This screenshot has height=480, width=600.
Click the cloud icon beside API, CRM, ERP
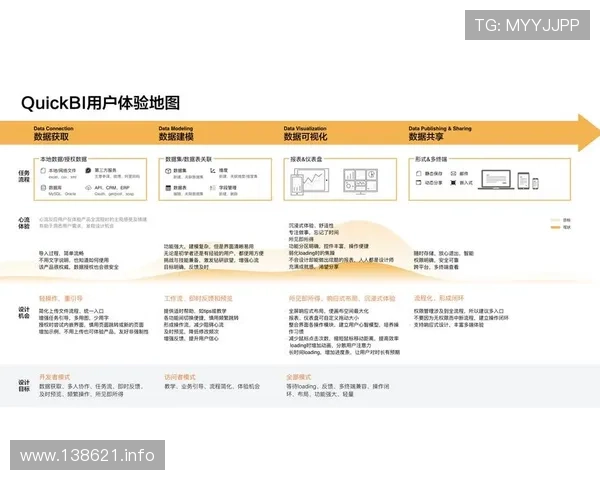click(x=88, y=188)
